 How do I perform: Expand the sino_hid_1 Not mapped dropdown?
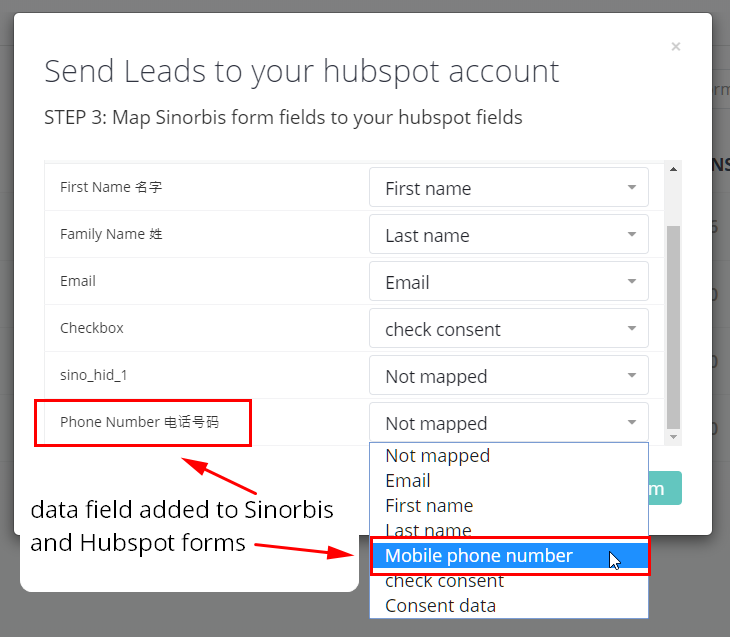508,376
